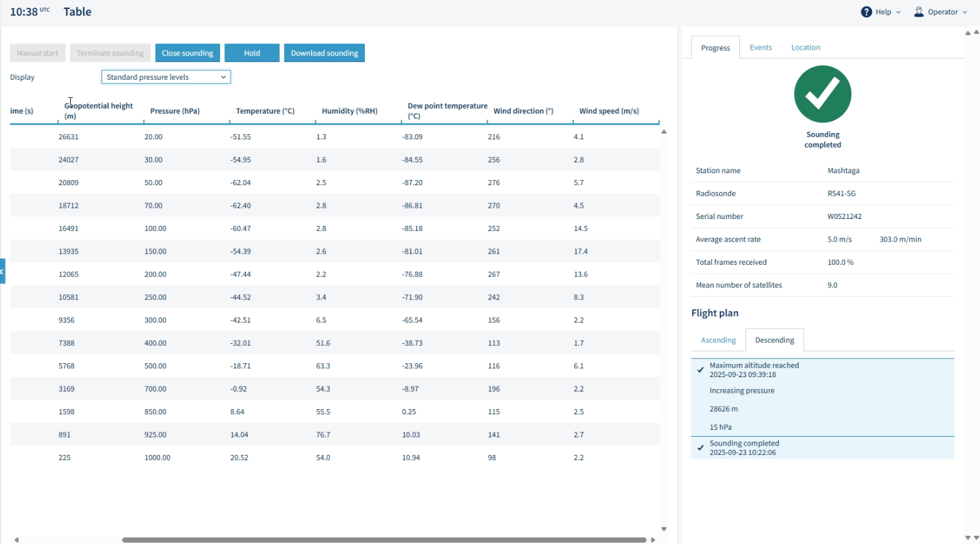
Task: Expand the Operator account menu chevron
Action: 964,12
